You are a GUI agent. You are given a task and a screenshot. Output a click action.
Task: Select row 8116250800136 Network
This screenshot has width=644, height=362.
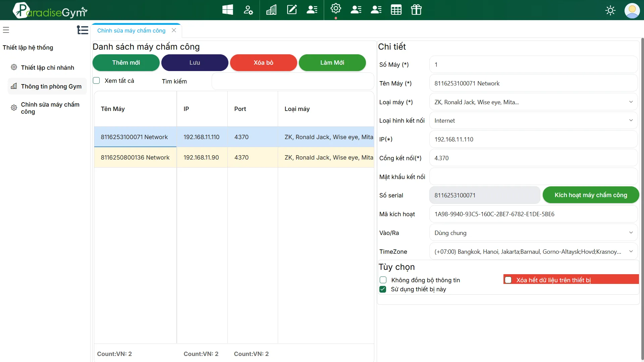(234, 158)
